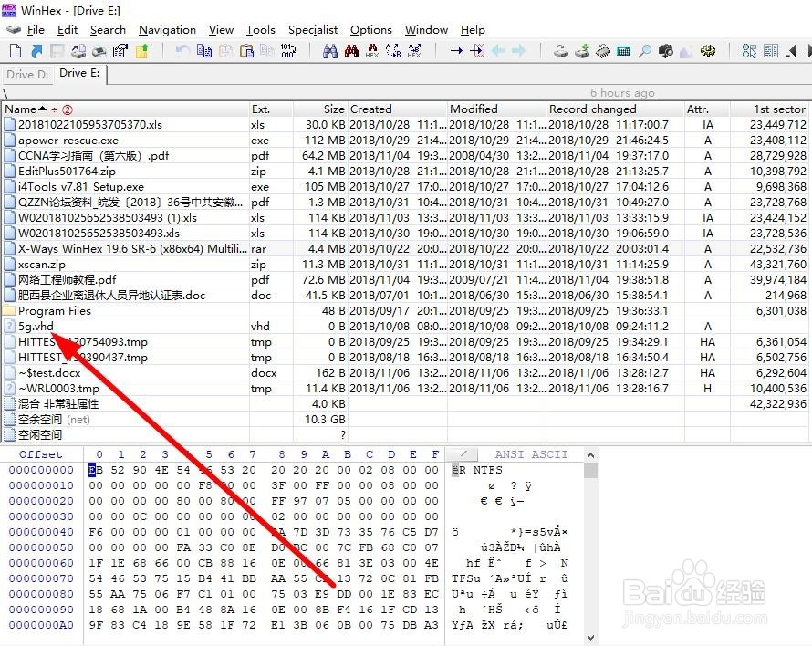Click the Copy Block toolbar icon

(x=204, y=51)
